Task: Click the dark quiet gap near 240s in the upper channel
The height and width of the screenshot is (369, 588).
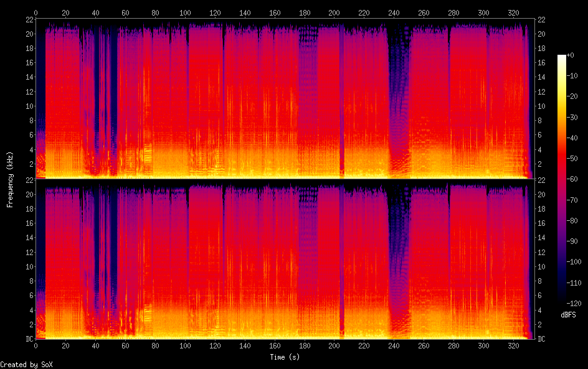Action: 397,93
